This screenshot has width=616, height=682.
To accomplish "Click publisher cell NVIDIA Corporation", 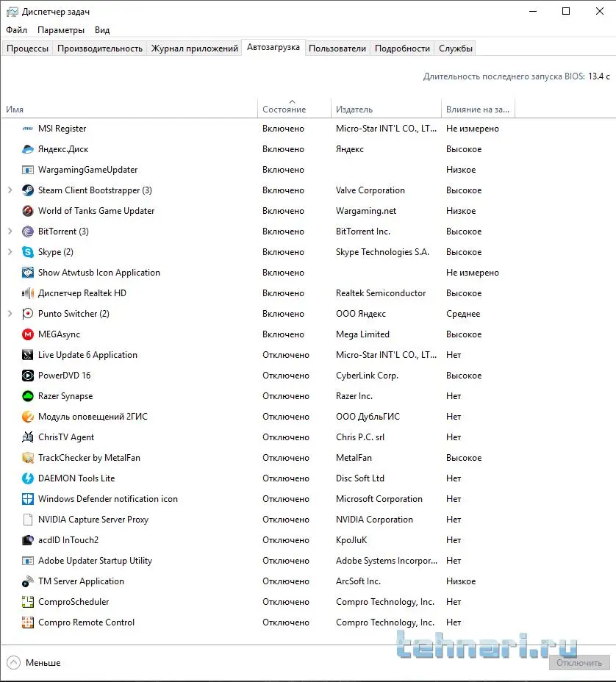I will [x=374, y=520].
